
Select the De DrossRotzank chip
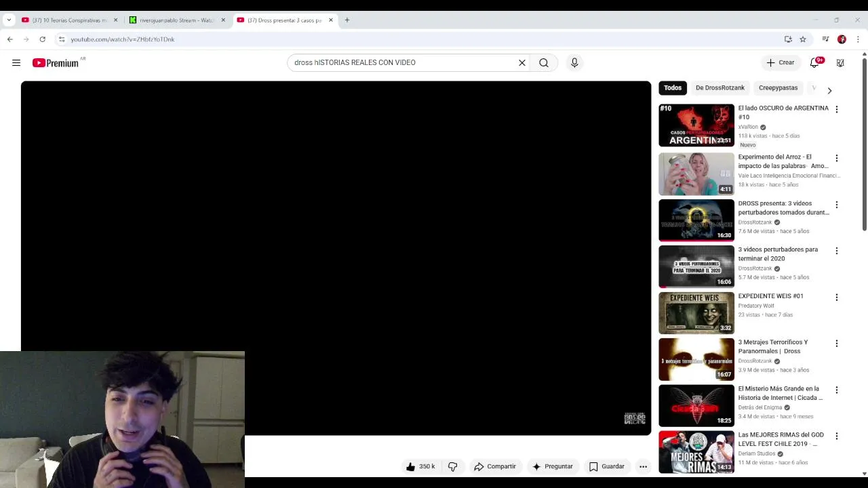720,88
